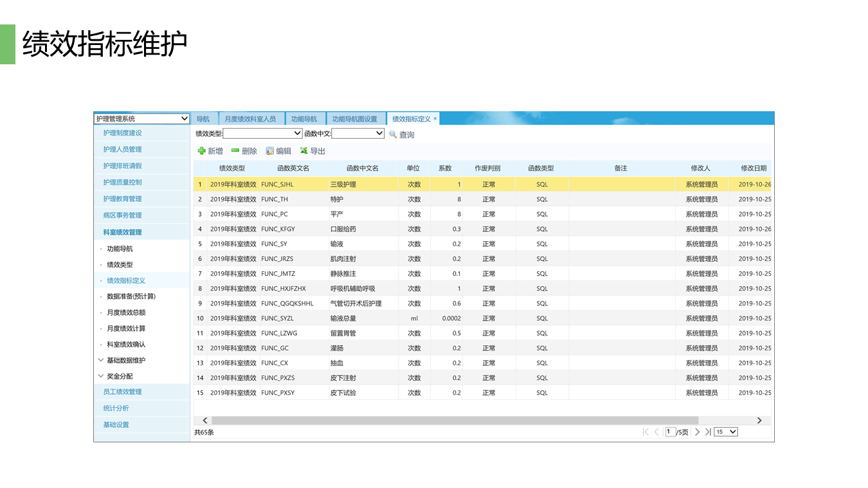Select 月度绩效计算 in sidebar
The height and width of the screenshot is (488, 868).
[x=126, y=329]
